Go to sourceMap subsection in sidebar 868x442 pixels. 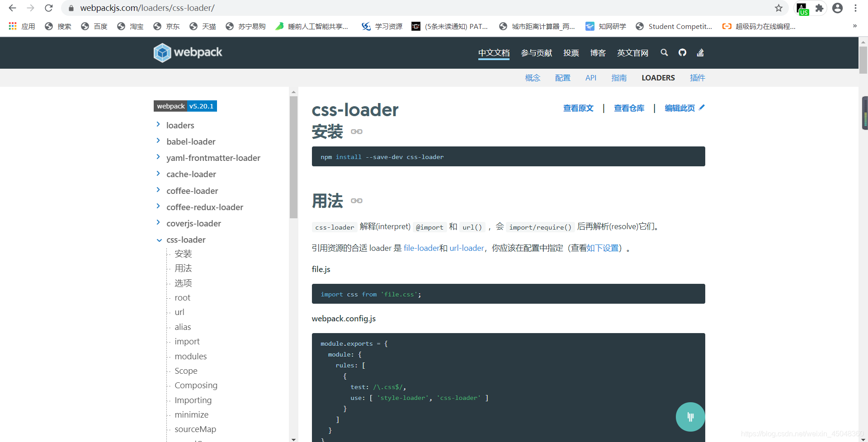[195, 429]
